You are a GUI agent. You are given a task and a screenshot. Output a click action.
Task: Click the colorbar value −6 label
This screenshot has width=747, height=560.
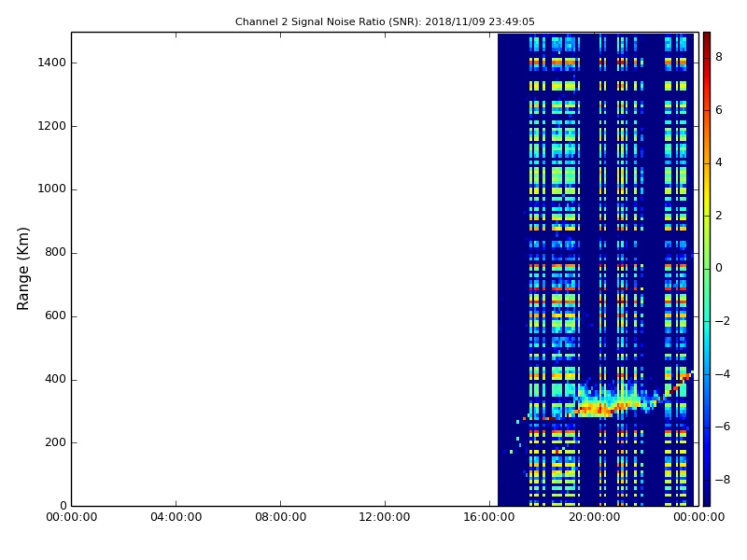pyautogui.click(x=723, y=427)
